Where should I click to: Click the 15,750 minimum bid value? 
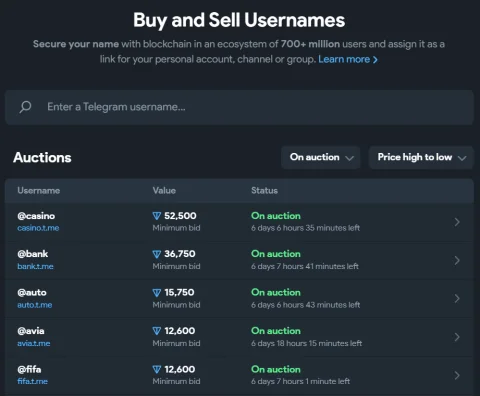(179, 293)
